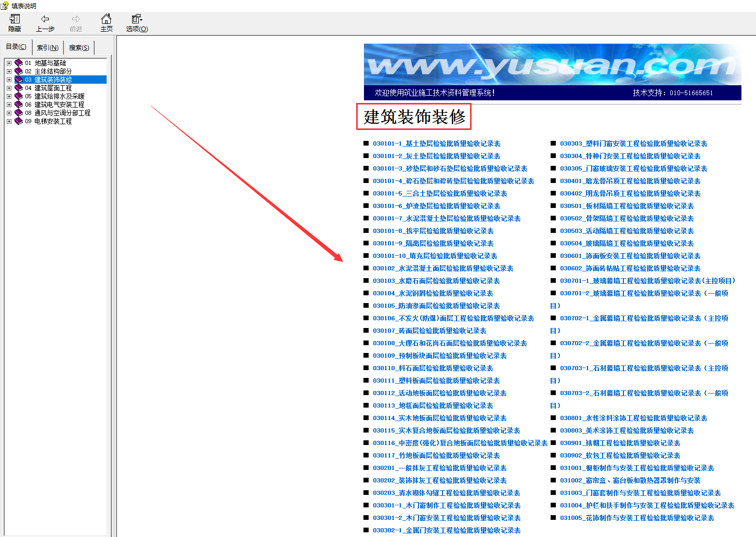
Task: Expand the 02 主体结构部分 tree node
Action: click(9, 71)
